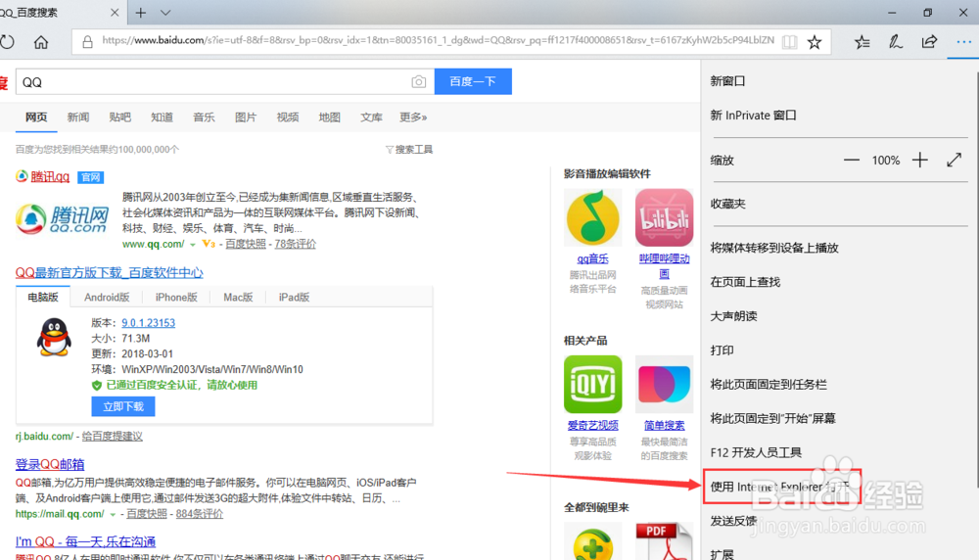This screenshot has height=560, width=979.
Task: Select the Android版 download tab
Action: (107, 298)
